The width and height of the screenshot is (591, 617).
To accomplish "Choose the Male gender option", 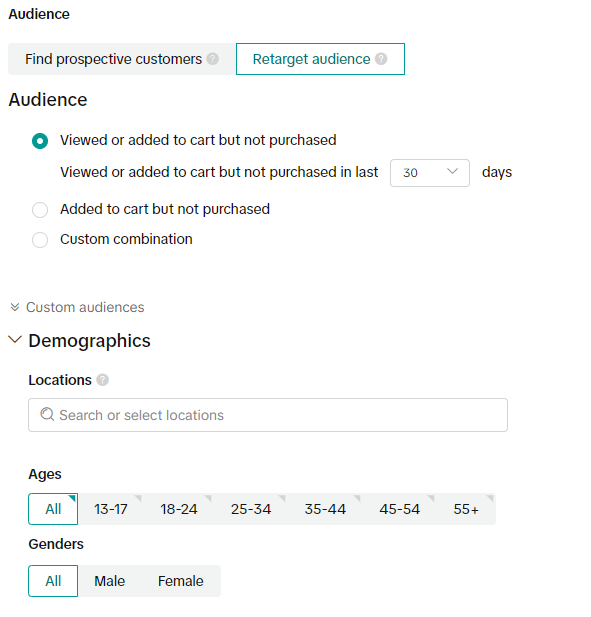I will 109,581.
